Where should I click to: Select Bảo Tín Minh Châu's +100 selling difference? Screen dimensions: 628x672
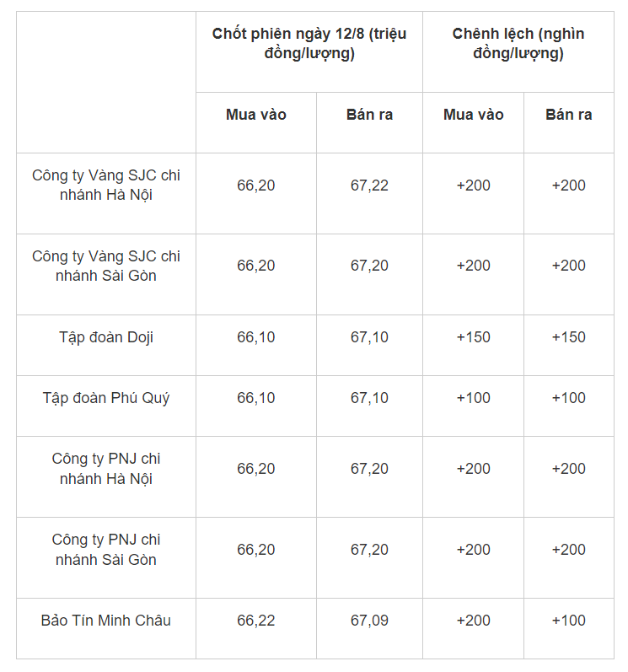569,628
